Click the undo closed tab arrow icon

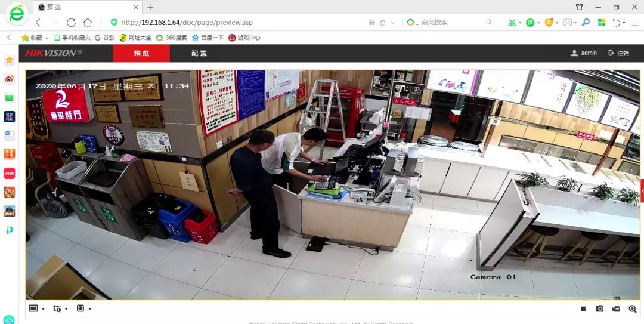click(617, 23)
